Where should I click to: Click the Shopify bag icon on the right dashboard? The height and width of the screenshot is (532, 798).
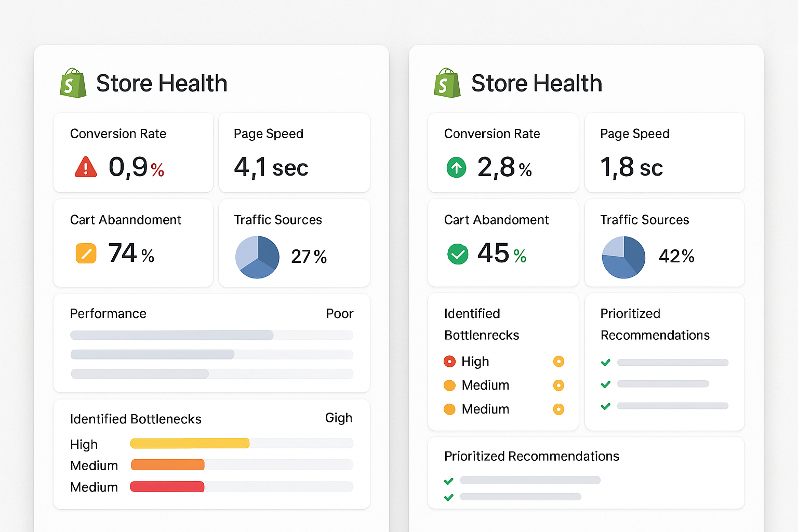point(446,84)
